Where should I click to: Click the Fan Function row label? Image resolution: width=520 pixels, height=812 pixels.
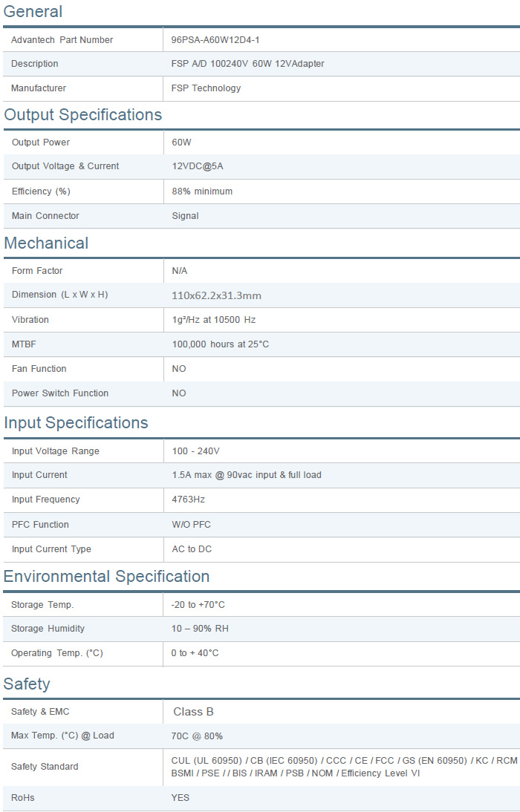[39, 369]
